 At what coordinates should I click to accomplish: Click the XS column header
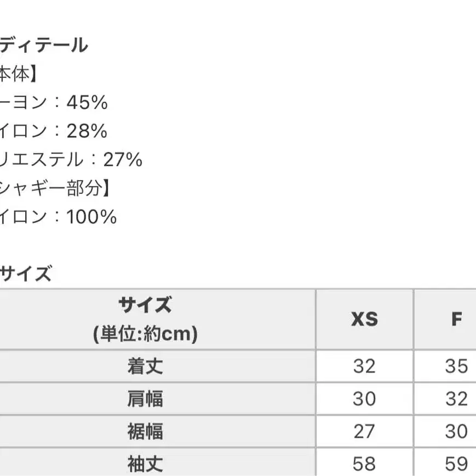click(x=364, y=319)
